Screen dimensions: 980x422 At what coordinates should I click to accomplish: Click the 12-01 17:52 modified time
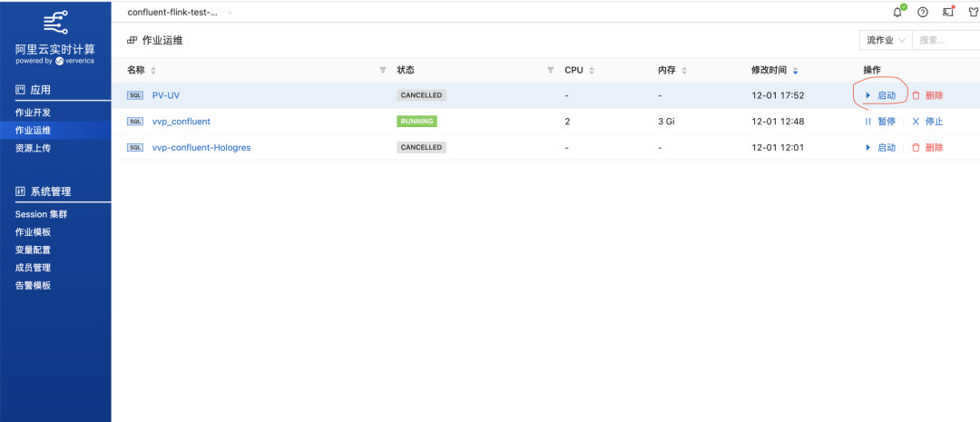click(x=778, y=95)
